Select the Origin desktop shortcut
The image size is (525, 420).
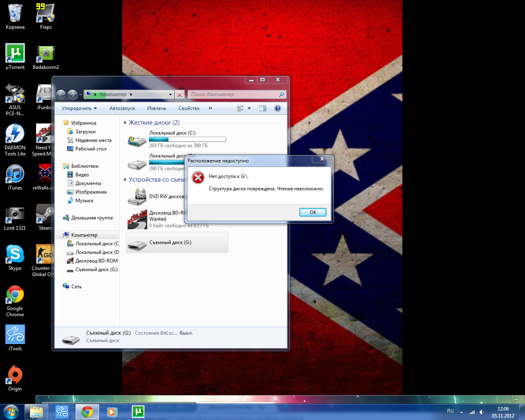click(x=15, y=378)
